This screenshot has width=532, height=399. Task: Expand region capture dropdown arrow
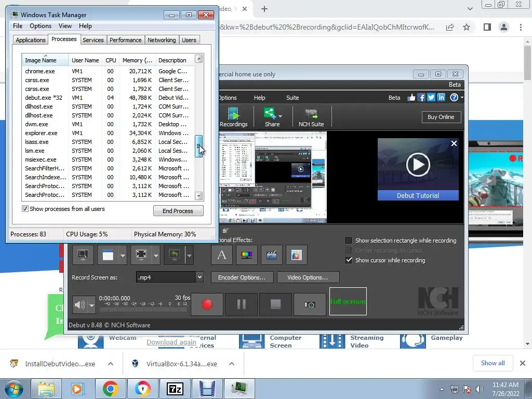pos(156,255)
